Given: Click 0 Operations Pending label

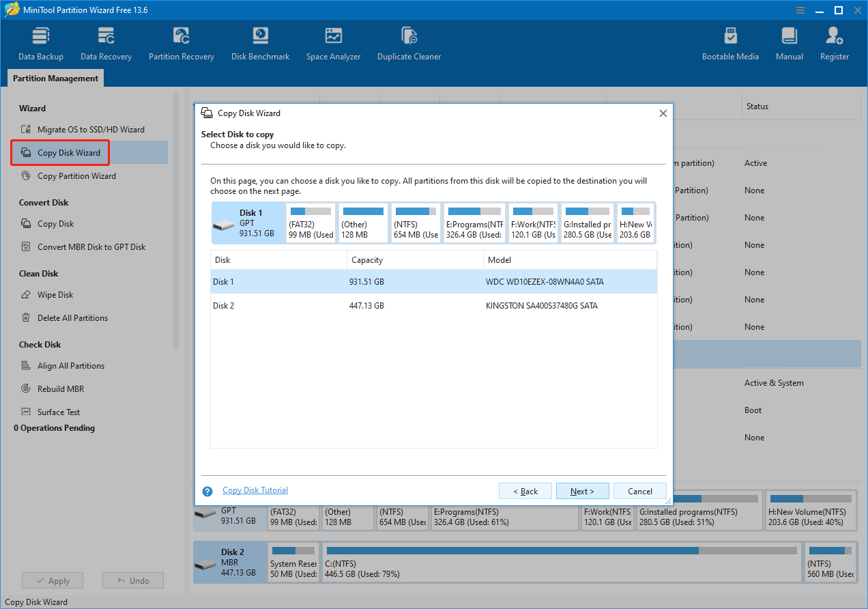Looking at the screenshot, I should coord(54,428).
